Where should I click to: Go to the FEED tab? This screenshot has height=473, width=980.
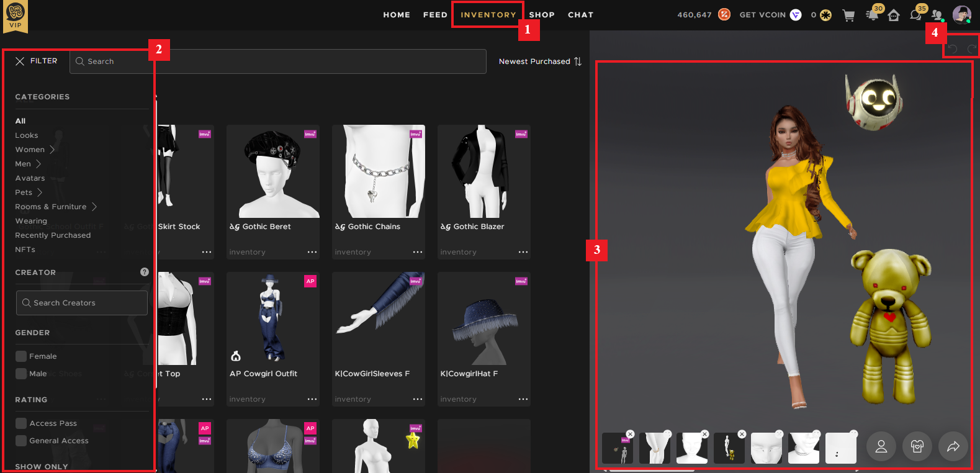435,15
